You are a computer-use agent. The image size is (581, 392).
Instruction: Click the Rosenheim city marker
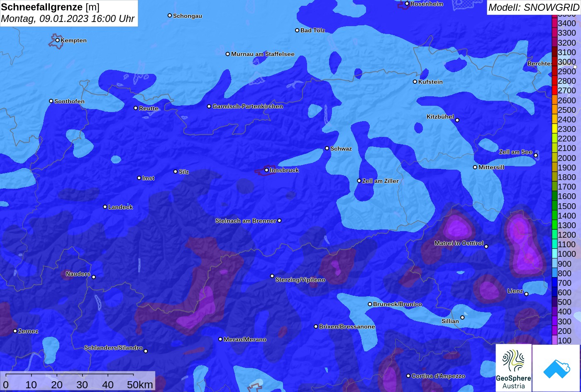pyautogui.click(x=407, y=4)
